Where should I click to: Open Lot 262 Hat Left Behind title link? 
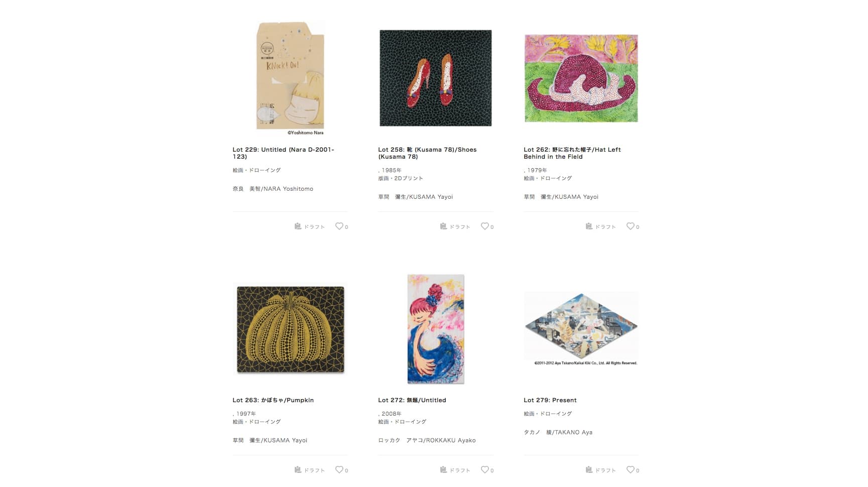(572, 153)
